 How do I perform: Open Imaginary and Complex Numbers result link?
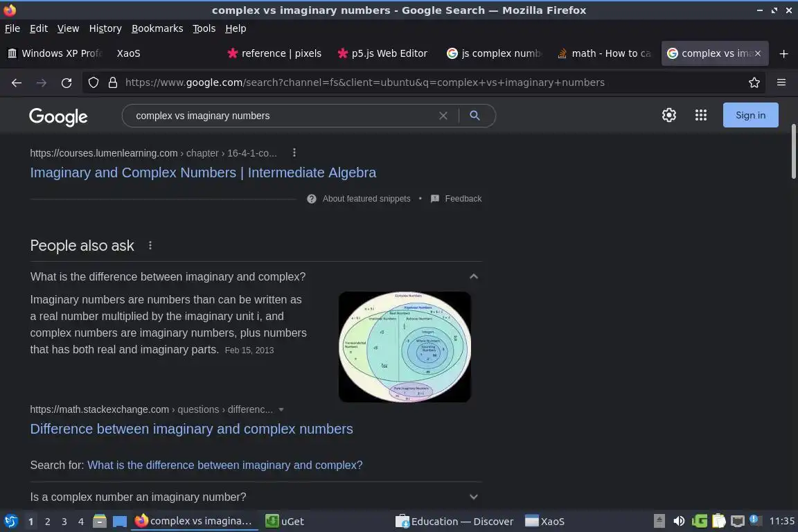click(x=203, y=172)
